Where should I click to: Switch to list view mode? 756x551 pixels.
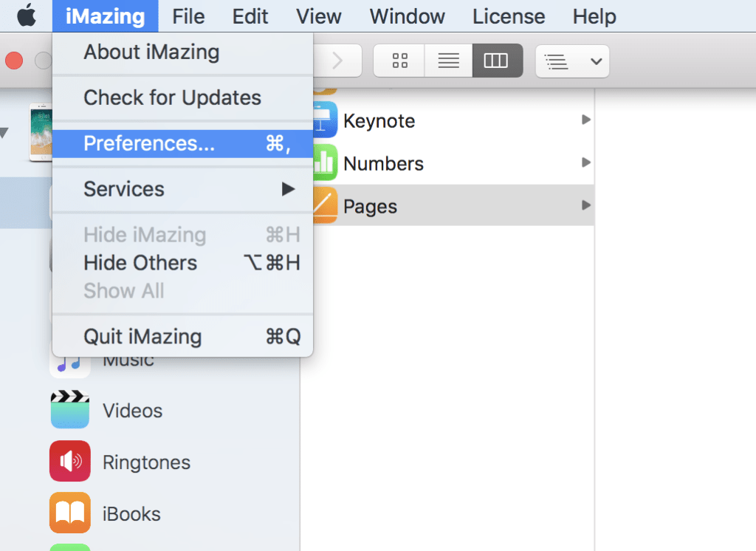[x=448, y=61]
